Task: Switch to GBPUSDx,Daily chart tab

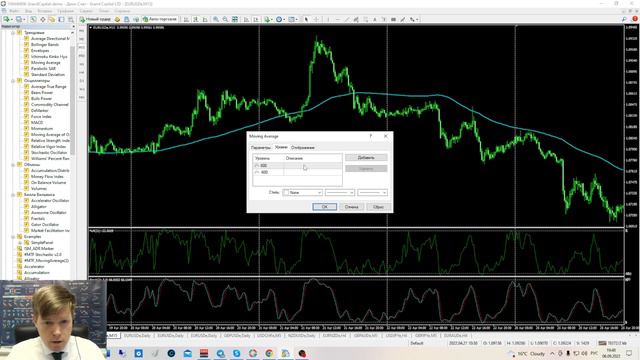Action: tap(237, 336)
